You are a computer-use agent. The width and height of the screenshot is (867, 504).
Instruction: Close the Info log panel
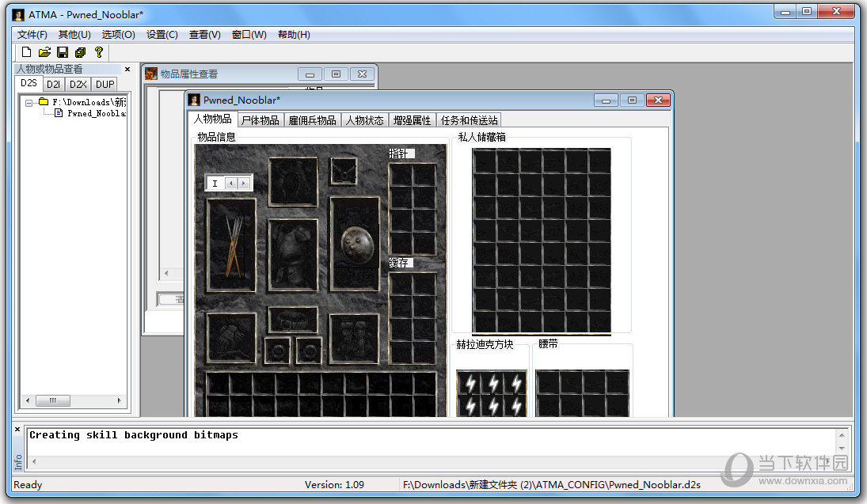pos(17,429)
